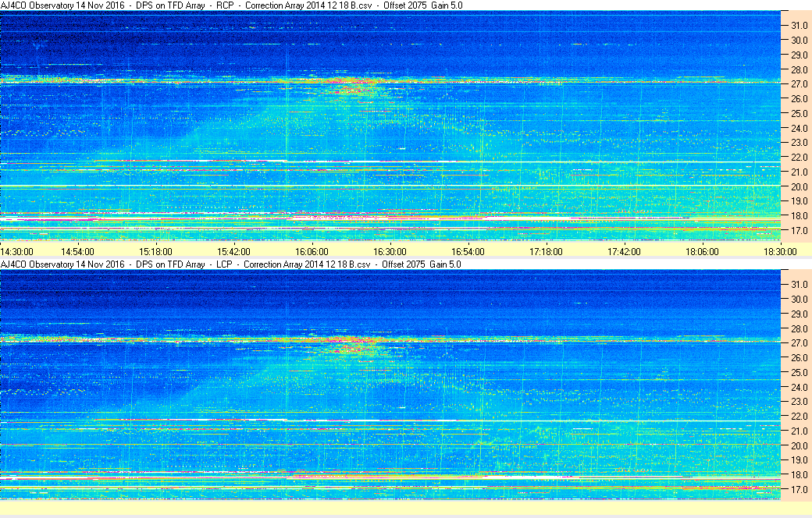Click 18.0 on the RCP frequency axis

799,216
